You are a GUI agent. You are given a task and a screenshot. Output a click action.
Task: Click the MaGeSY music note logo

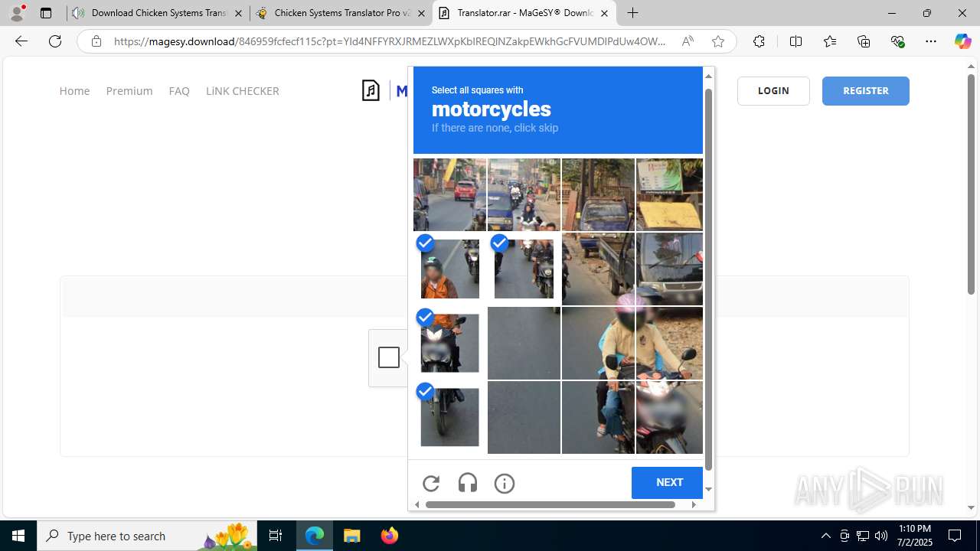coord(371,90)
